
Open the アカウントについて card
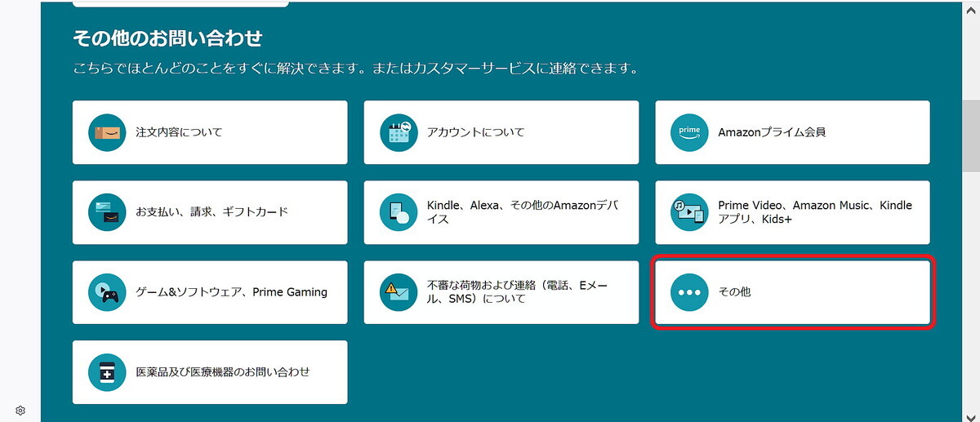click(501, 132)
